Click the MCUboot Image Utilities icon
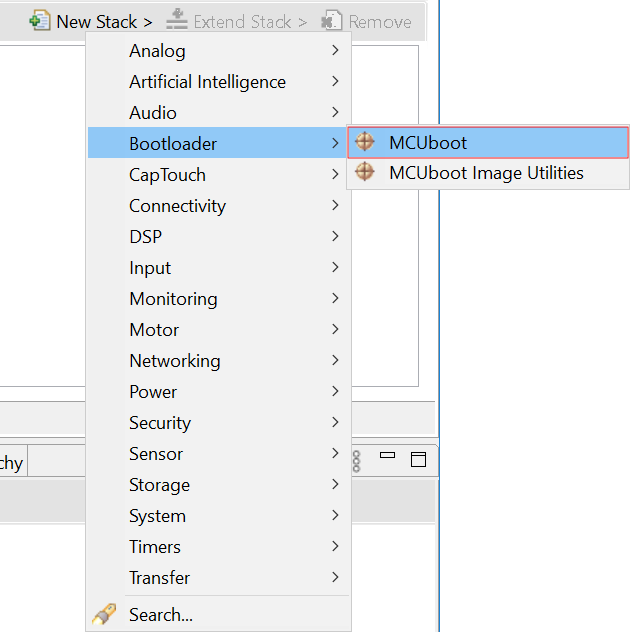 (365, 172)
